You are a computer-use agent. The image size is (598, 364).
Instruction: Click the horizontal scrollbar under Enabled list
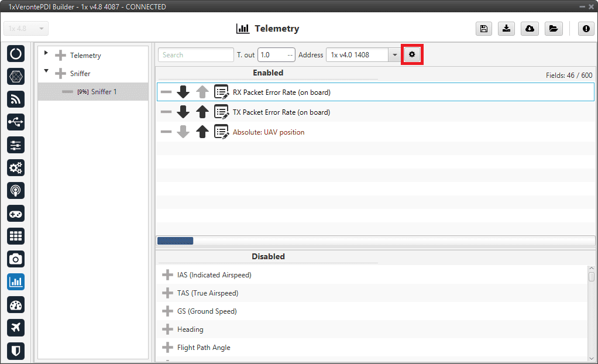(175, 241)
